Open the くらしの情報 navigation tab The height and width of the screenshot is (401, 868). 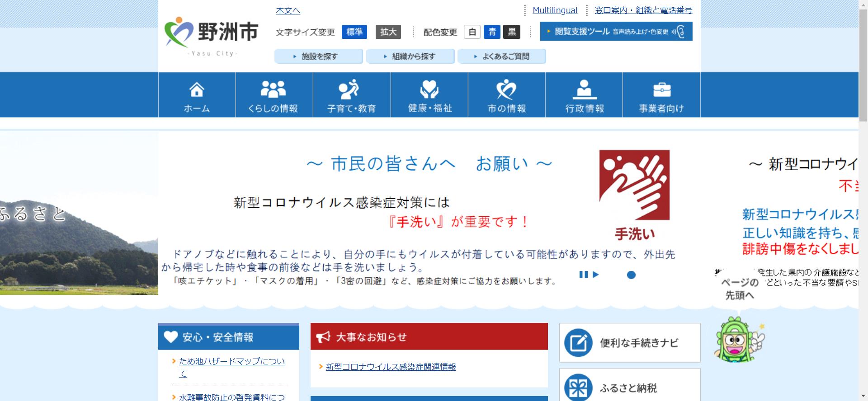click(274, 95)
